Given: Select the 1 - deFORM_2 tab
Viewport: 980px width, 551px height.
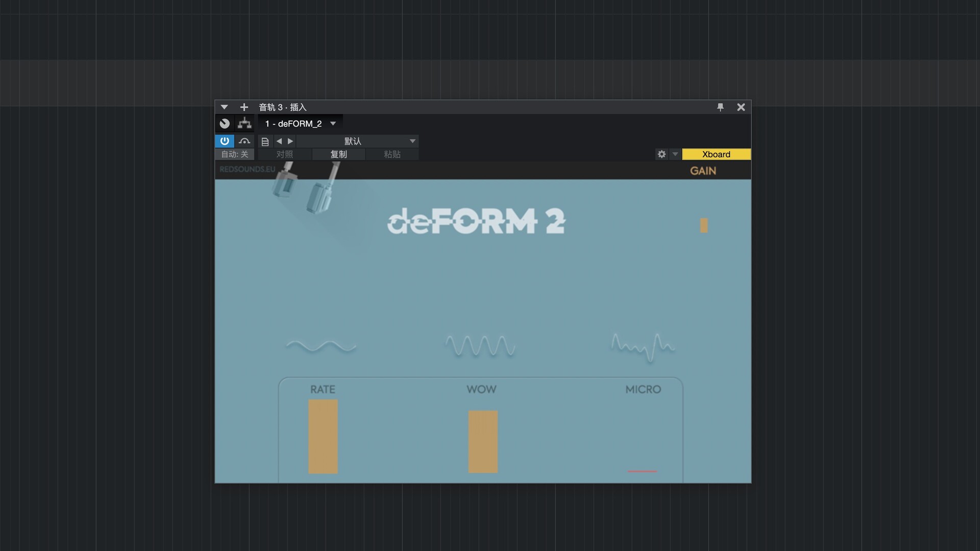Looking at the screenshot, I should [293, 123].
